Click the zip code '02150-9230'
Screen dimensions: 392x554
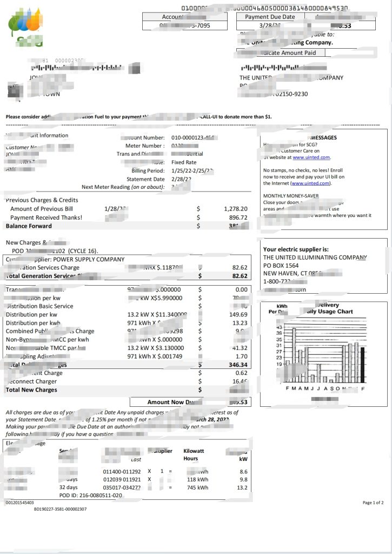click(x=291, y=94)
